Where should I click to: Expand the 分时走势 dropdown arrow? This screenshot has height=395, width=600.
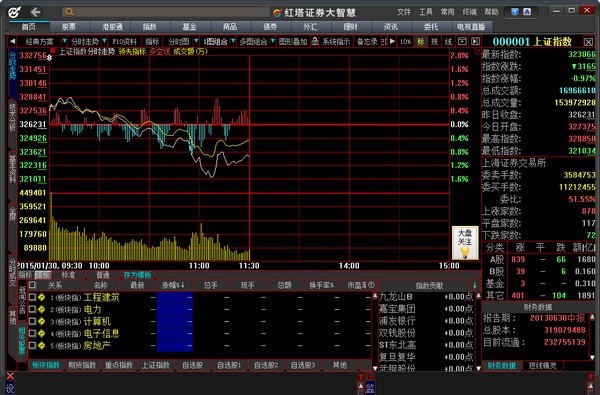point(104,41)
